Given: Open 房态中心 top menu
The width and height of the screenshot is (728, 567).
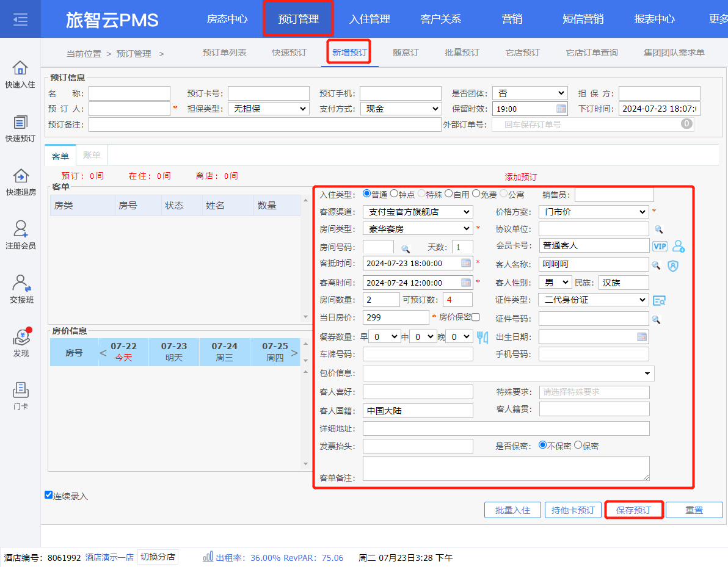Looking at the screenshot, I should pos(227,19).
